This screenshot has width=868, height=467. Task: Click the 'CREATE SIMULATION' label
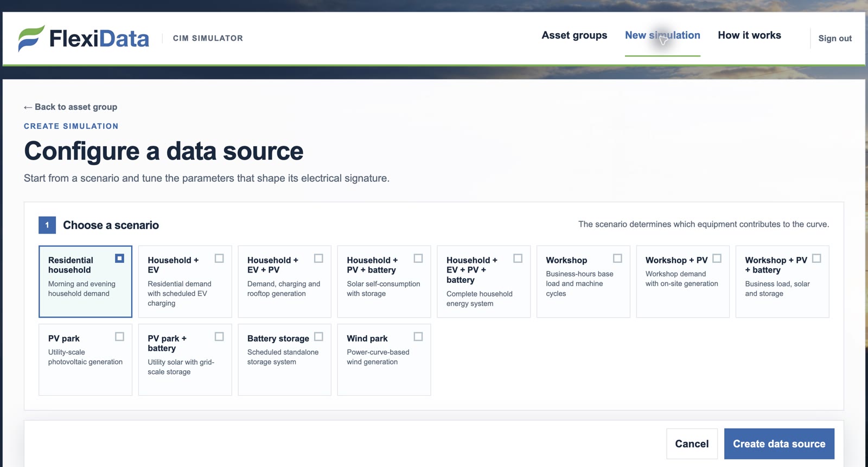click(71, 126)
